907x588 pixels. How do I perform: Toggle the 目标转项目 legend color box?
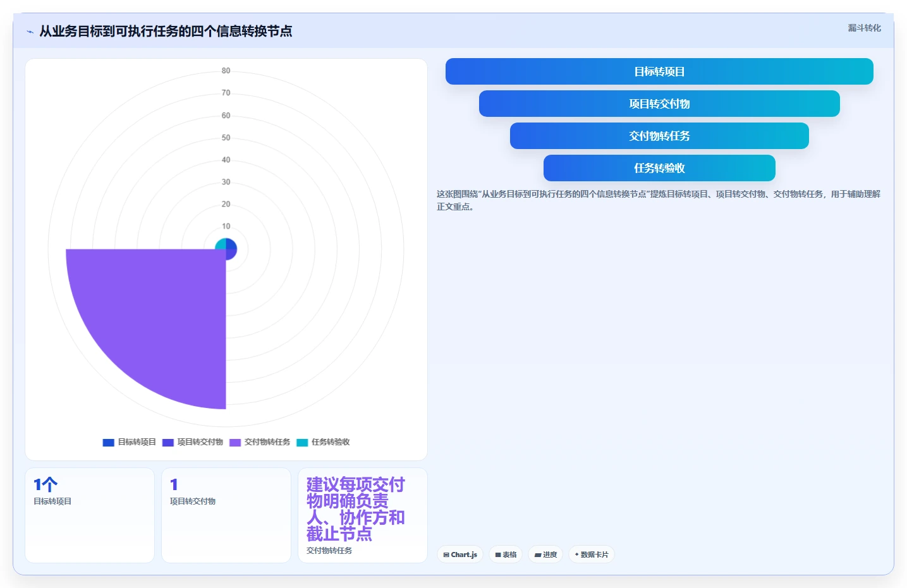[x=109, y=442]
